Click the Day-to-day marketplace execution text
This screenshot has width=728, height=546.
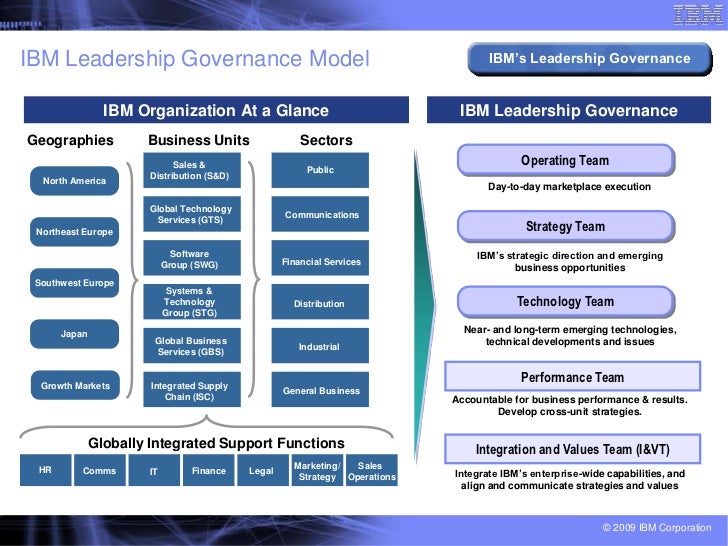coord(569,187)
